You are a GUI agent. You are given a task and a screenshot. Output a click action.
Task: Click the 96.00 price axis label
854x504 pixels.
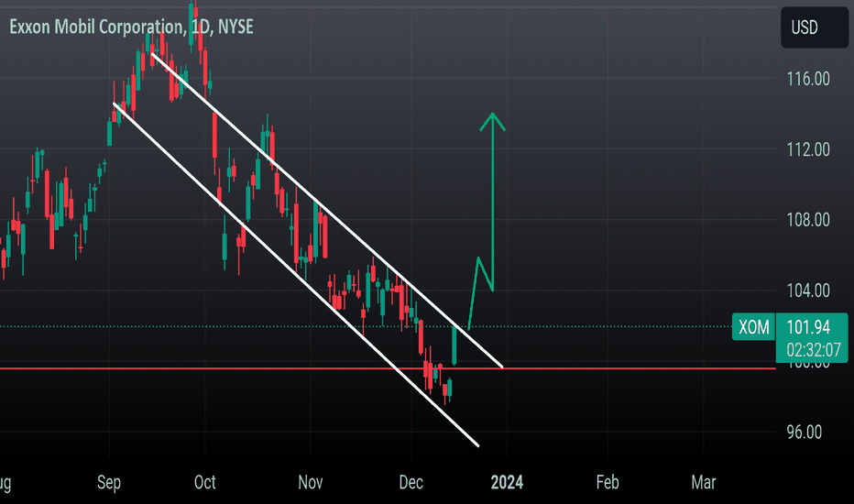[805, 433]
